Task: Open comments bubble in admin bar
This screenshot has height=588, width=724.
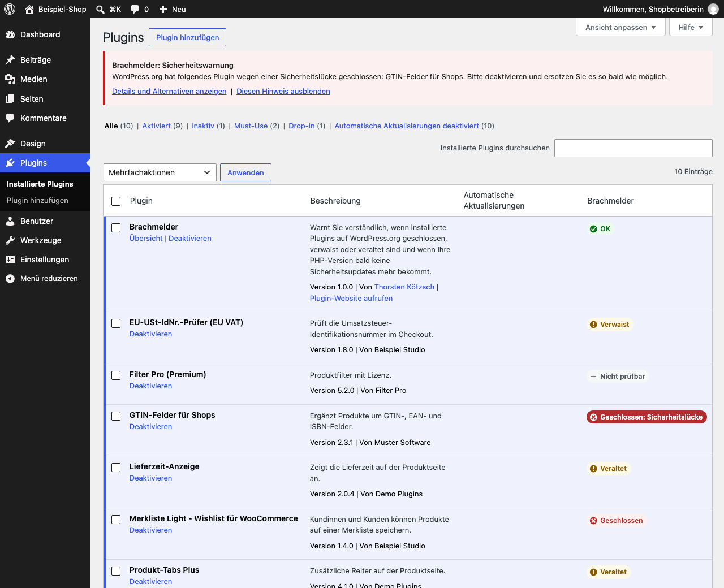Action: pos(140,9)
